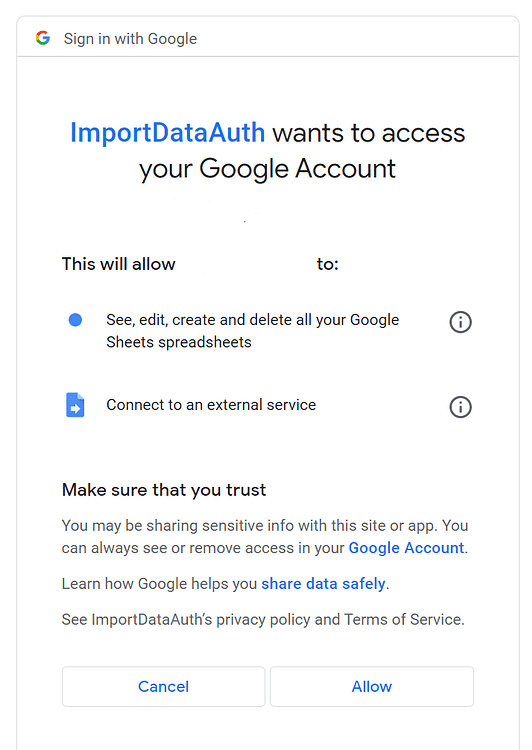The height and width of the screenshot is (750, 532).
Task: Click the Google G logo in the header
Action: tap(43, 38)
